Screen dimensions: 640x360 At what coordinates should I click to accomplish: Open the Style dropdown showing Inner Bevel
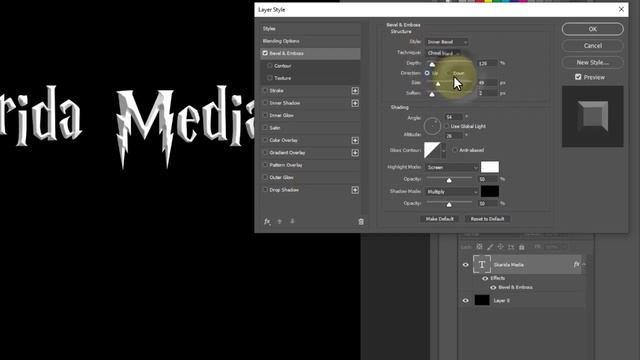pos(446,42)
